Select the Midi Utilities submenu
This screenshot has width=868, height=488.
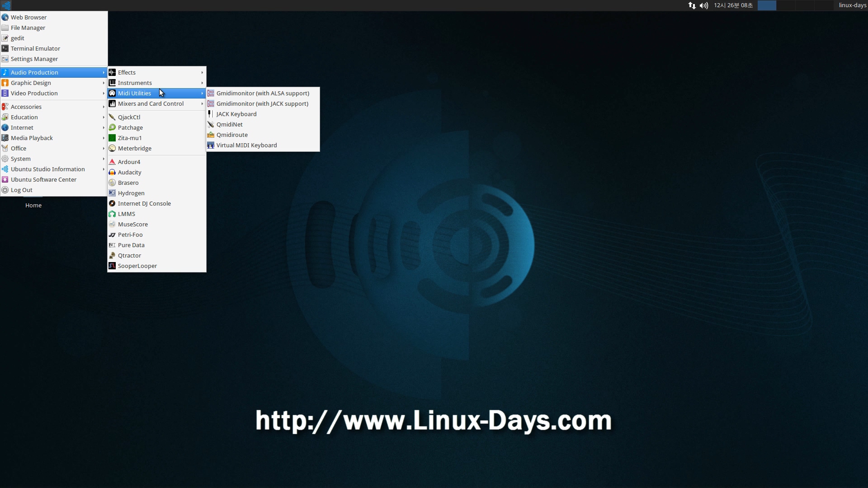pos(156,93)
